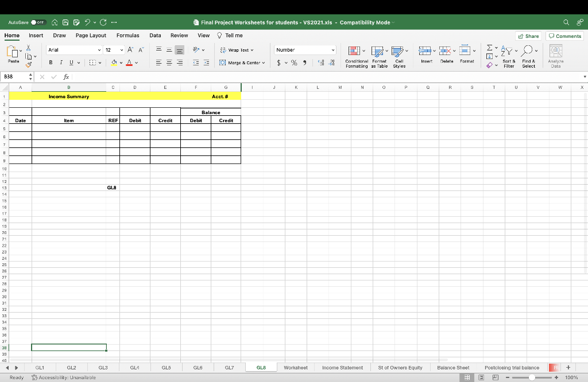Image resolution: width=588 pixels, height=382 pixels.
Task: Open the fill color dropdown arrow
Action: tap(121, 63)
